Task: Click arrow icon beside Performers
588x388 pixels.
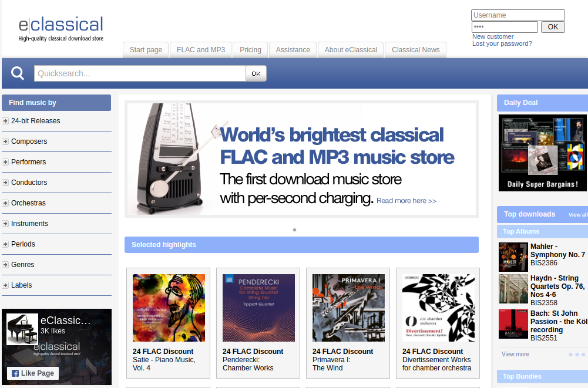Action: point(5,163)
